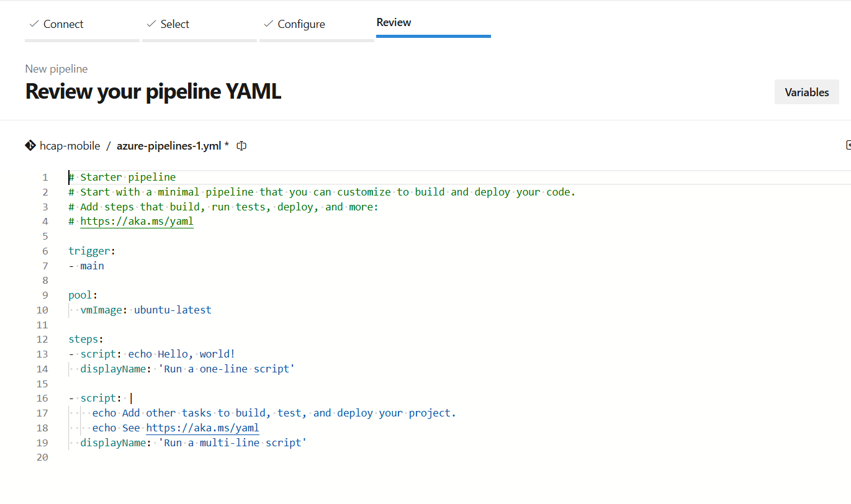Click the empty line 20 in editor

coord(248,458)
